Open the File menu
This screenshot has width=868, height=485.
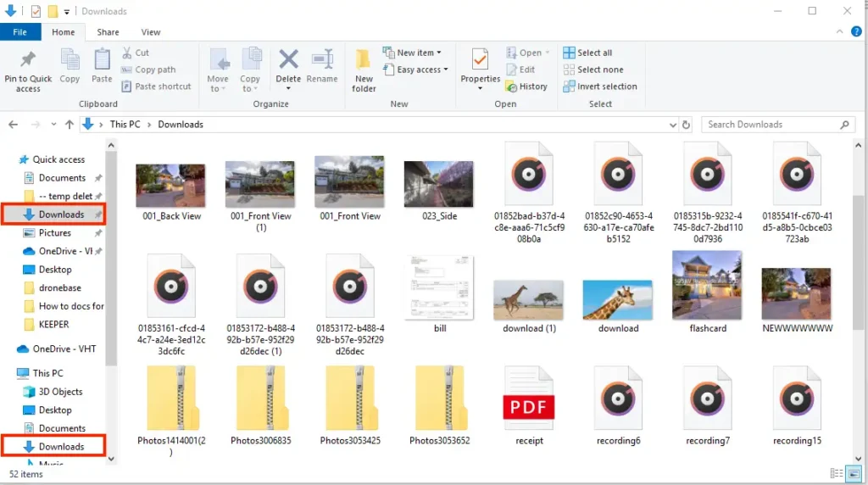coord(20,32)
